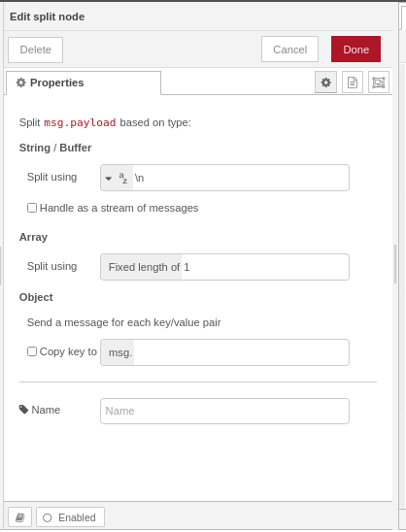
Task: Click the string type a-z icon
Action: [123, 178]
